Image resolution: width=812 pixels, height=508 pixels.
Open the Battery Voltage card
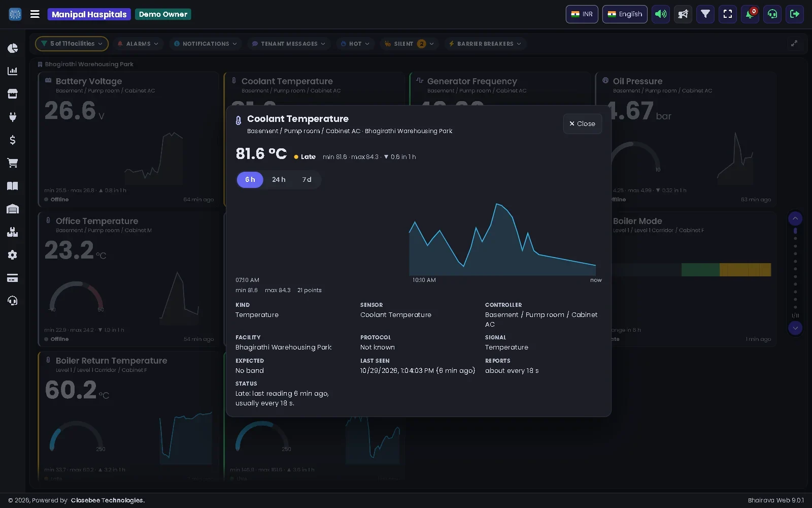pyautogui.click(x=129, y=139)
